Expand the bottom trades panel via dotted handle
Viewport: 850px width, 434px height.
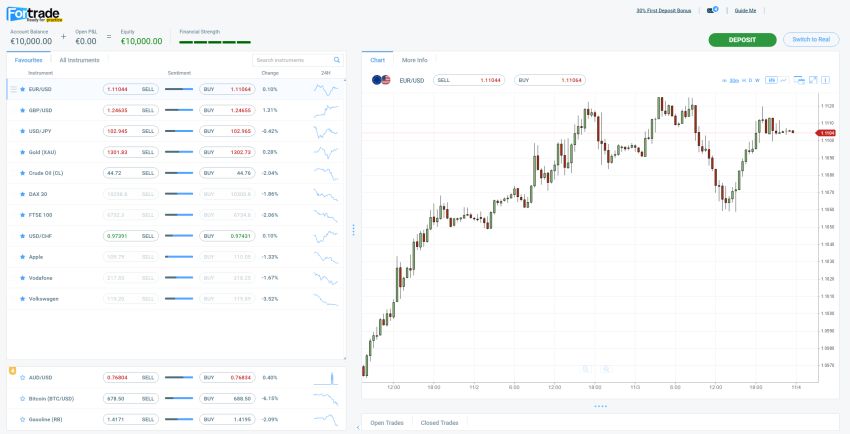click(x=600, y=406)
